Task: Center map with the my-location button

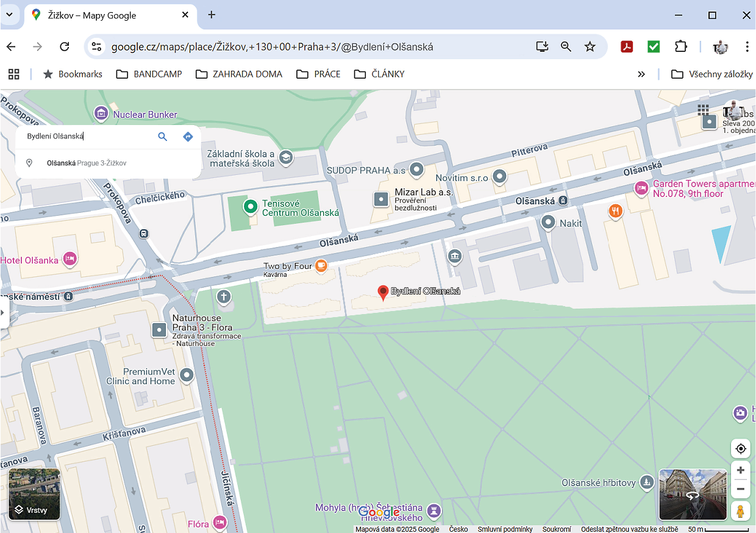Action: point(741,449)
